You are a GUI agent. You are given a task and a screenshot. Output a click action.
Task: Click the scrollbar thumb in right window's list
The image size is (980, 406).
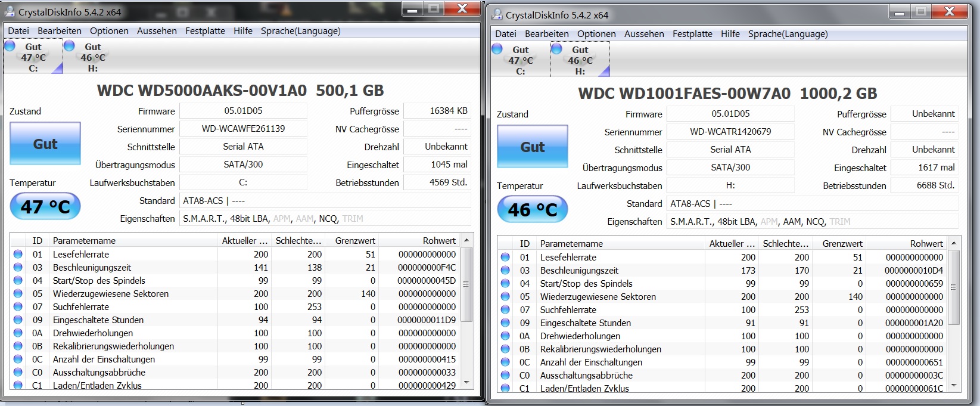coord(954,287)
